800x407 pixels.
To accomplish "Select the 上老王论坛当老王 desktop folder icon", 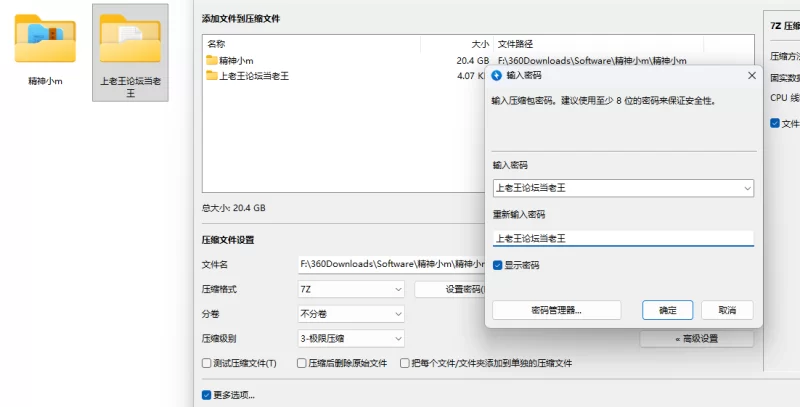I will (130, 53).
